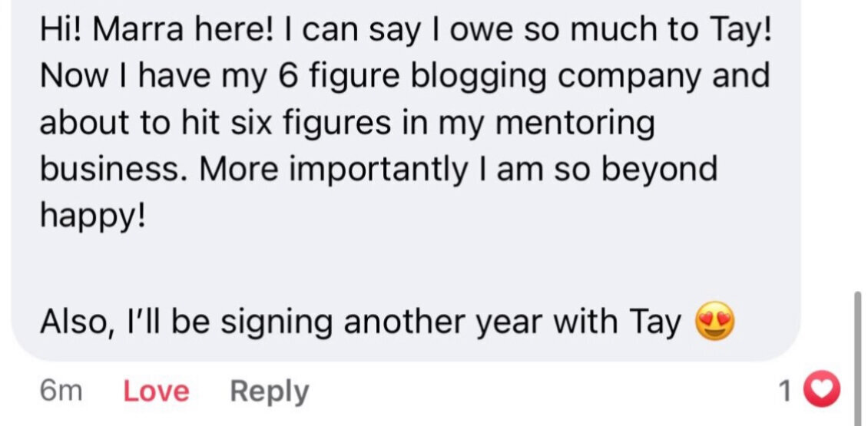Click the red heart reaction icon
The image size is (868, 426).
[822, 391]
